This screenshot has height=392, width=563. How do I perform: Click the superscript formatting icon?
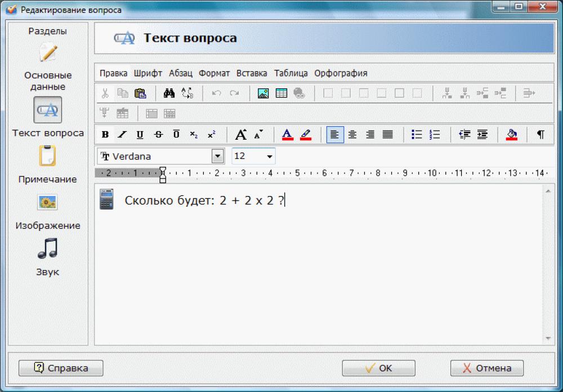pos(212,134)
